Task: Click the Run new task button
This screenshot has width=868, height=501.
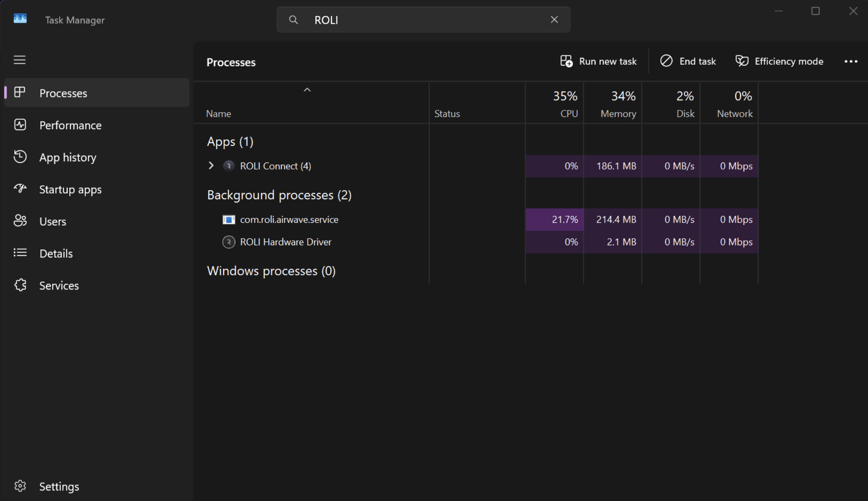Action: [x=598, y=62]
